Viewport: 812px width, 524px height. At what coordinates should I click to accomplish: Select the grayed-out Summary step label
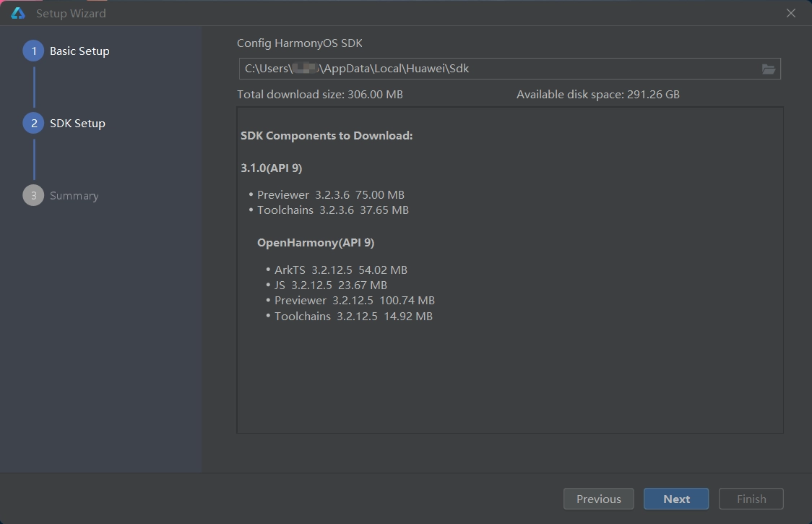coord(74,196)
